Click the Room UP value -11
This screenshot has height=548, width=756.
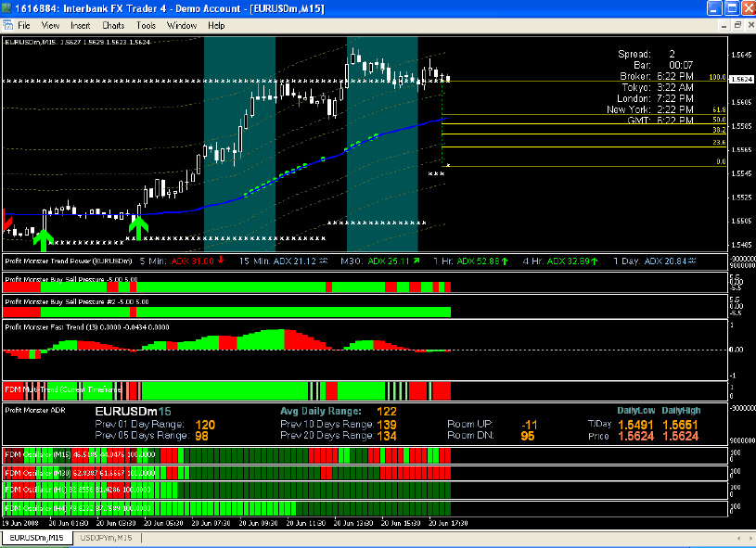click(x=530, y=425)
